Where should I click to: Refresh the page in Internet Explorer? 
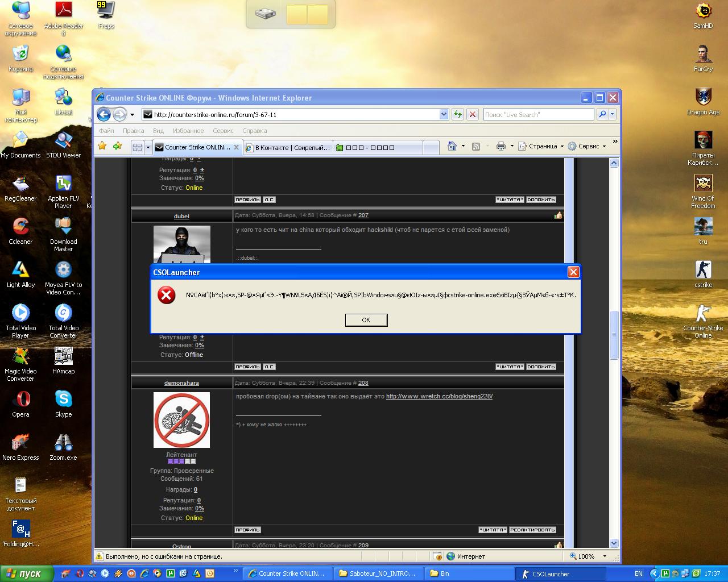pyautogui.click(x=457, y=114)
